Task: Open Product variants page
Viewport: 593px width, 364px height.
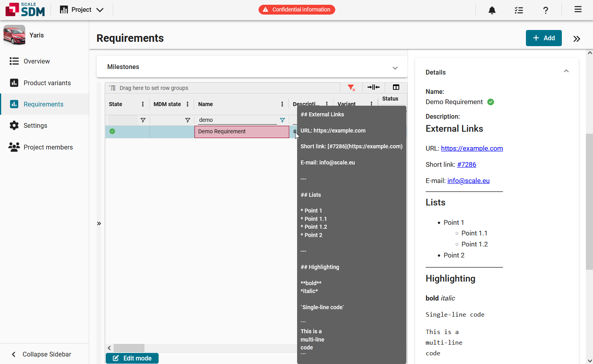Action: (44, 83)
